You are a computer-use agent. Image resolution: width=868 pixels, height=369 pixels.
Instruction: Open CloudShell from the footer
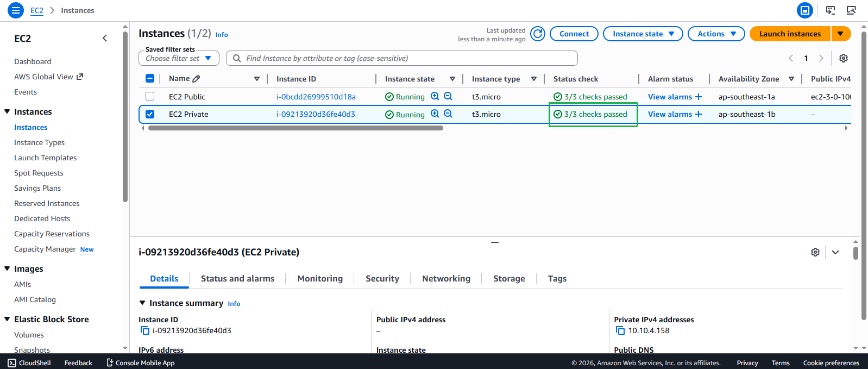pos(29,363)
